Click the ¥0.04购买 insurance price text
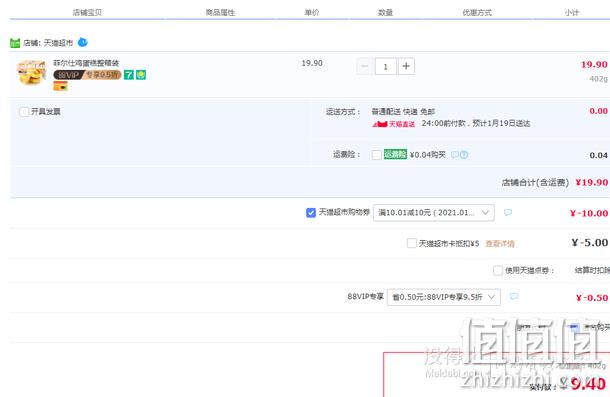The width and height of the screenshot is (610, 397). [428, 155]
